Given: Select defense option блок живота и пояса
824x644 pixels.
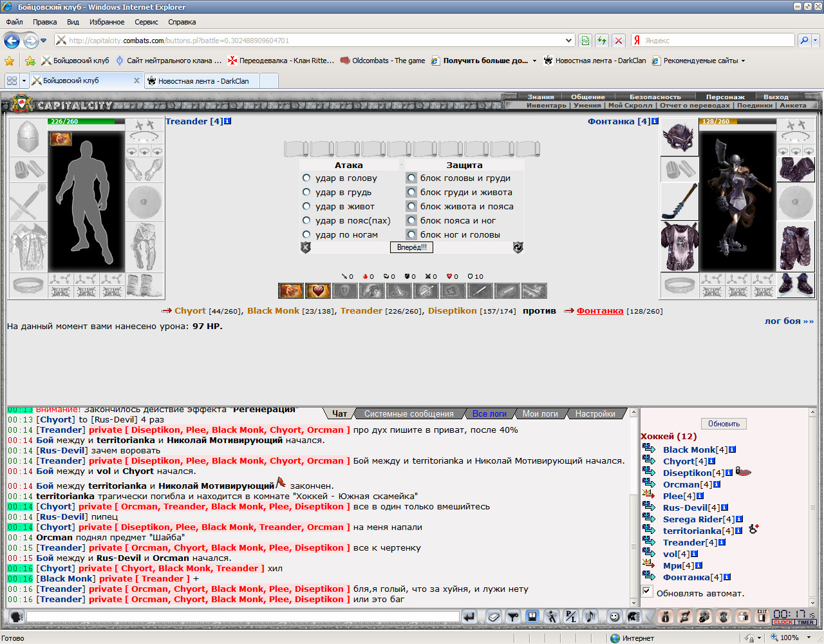Looking at the screenshot, I should pos(411,206).
